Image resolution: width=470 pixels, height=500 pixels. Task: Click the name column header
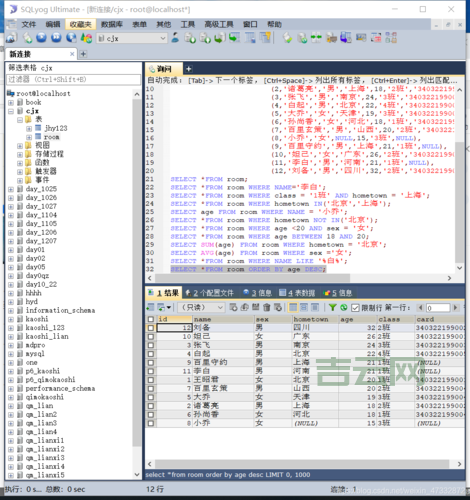pos(223,319)
